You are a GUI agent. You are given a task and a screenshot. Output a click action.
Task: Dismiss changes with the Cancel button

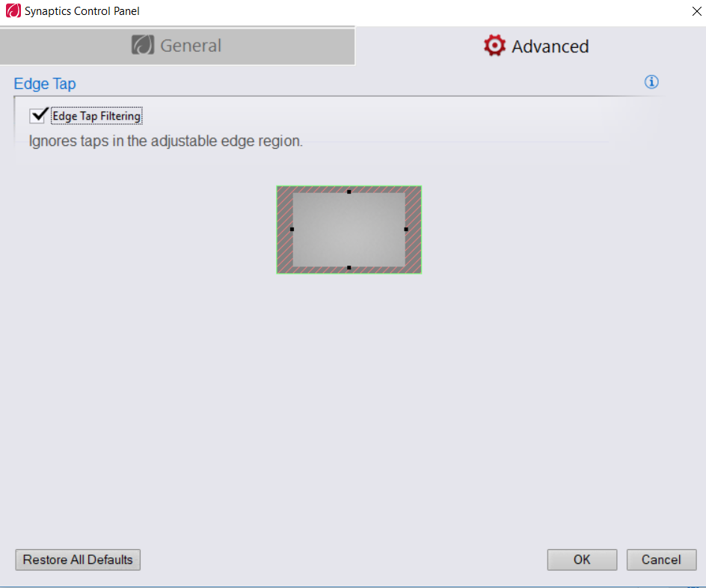661,560
